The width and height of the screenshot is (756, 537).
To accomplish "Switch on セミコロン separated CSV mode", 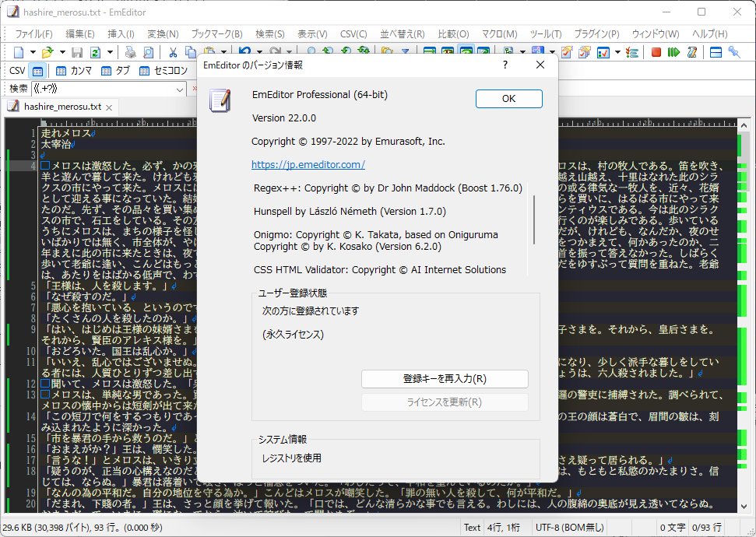I will pos(157,70).
